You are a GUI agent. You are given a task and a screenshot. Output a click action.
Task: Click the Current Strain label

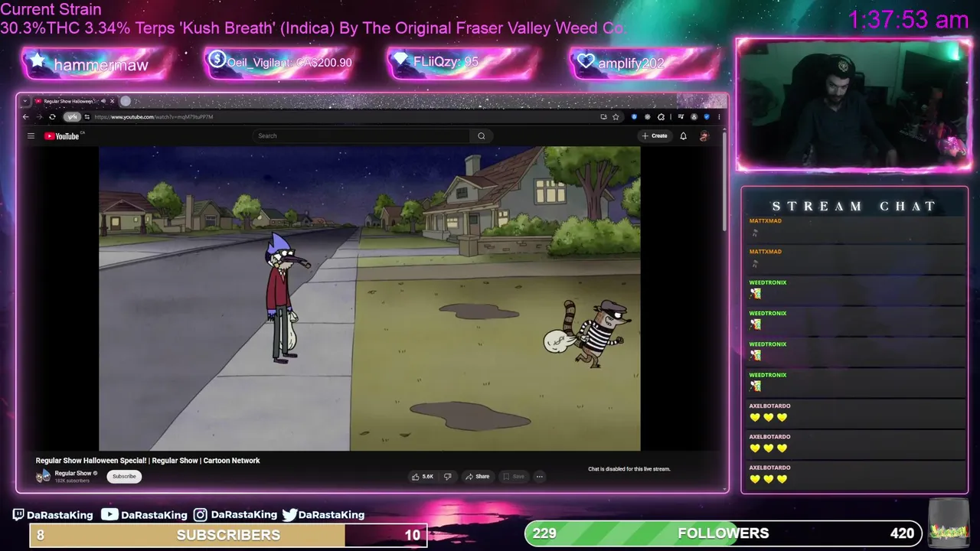(x=51, y=10)
